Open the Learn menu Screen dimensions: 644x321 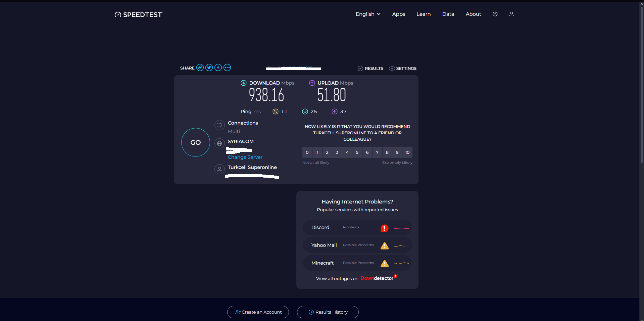click(424, 14)
